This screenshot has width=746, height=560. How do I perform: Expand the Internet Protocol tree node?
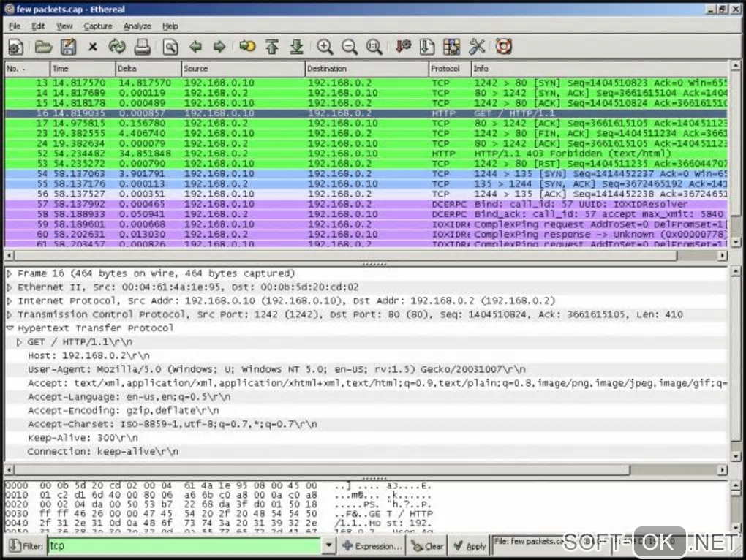point(10,301)
